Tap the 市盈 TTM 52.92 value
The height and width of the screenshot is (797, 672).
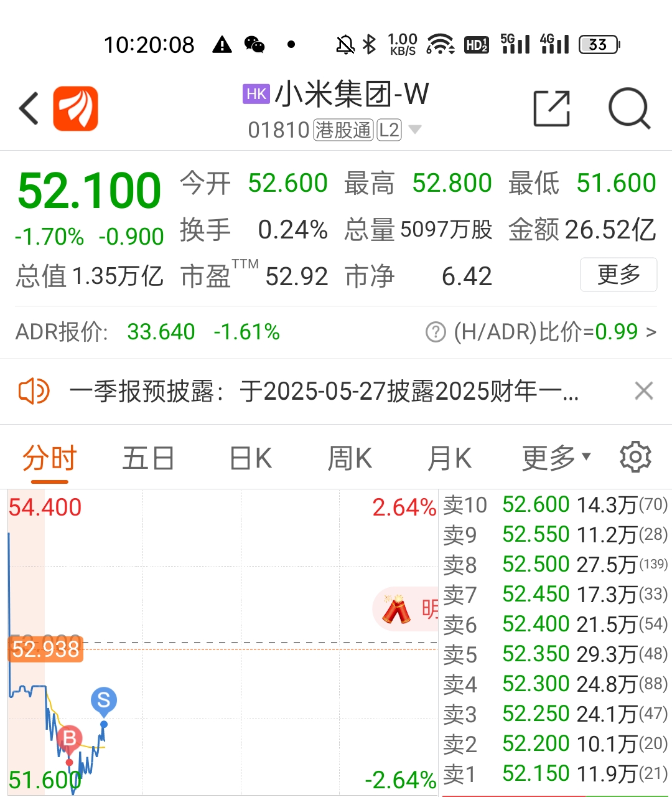click(x=296, y=276)
